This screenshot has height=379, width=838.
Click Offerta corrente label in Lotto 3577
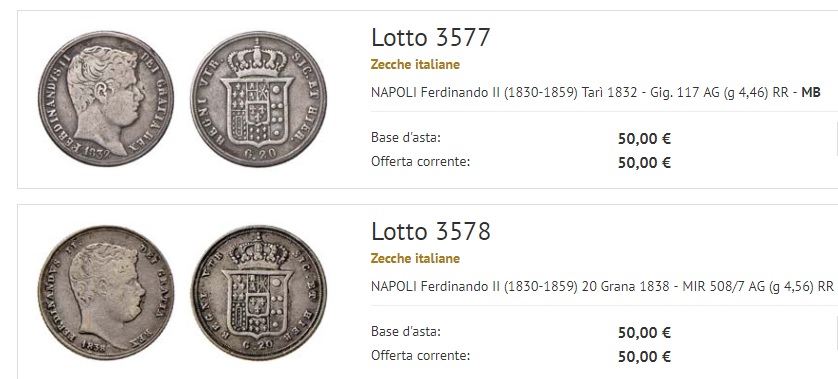421,161
